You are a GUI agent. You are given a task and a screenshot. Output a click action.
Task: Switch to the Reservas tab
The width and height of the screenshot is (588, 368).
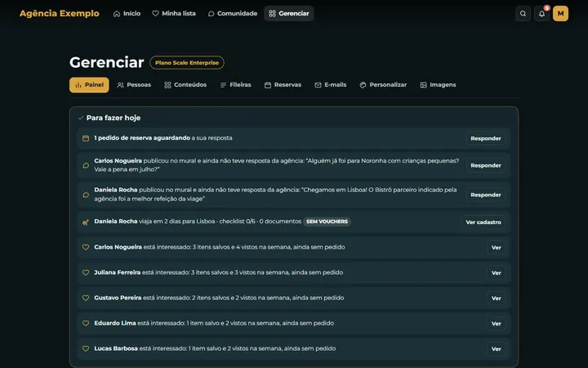click(283, 85)
